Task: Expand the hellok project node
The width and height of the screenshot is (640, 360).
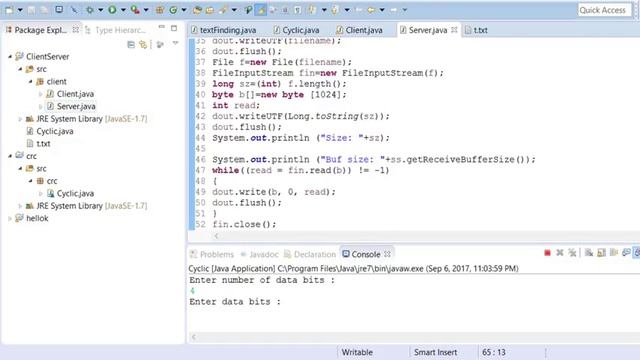Action: click(10, 218)
